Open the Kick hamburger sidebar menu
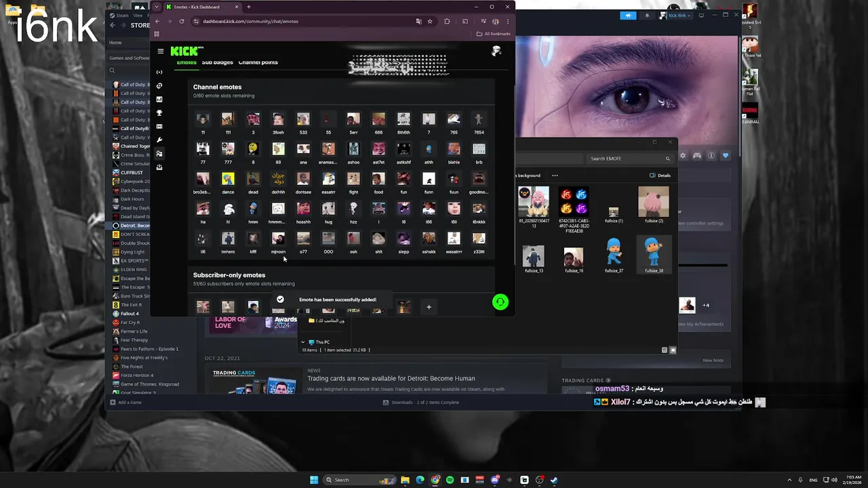The height and width of the screenshot is (488, 868). point(161,52)
